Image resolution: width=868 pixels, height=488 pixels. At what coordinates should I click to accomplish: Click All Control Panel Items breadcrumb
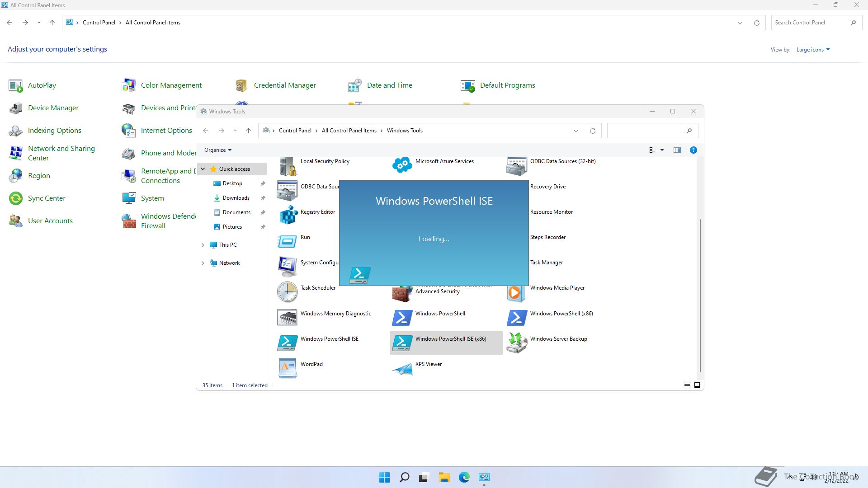click(x=152, y=22)
